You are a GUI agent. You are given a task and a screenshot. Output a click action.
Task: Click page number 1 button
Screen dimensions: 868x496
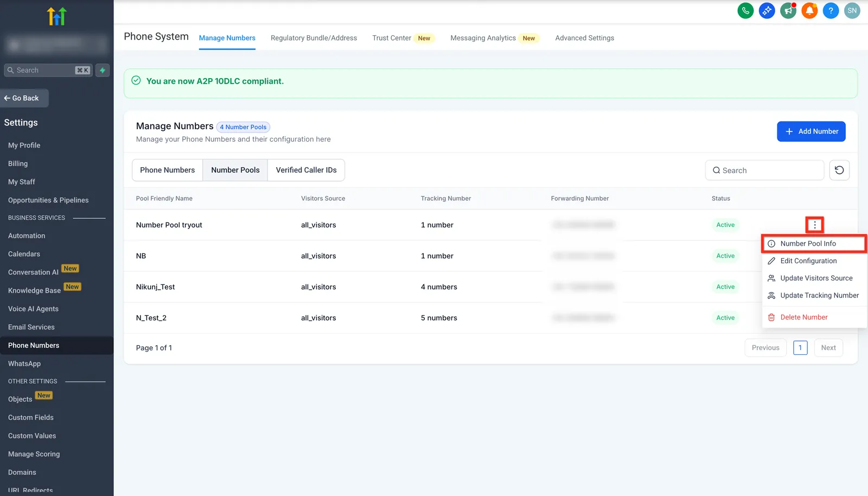point(800,348)
